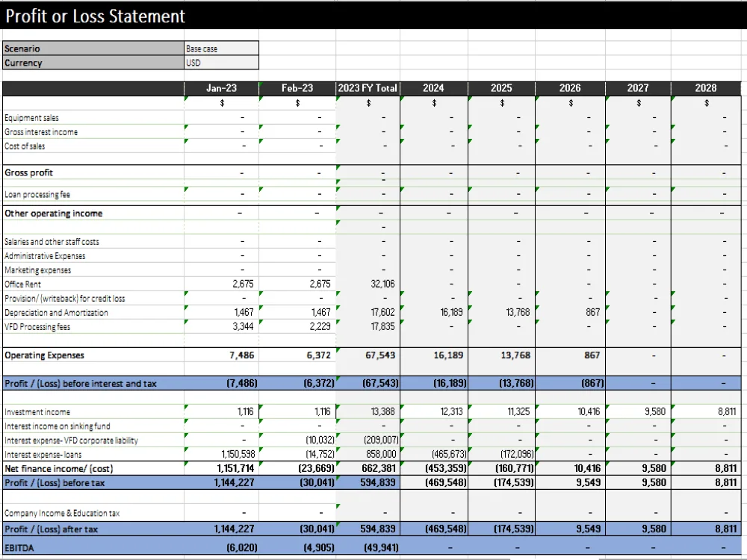
Task: Click the 'Base case' scenario input cell
Action: pos(222,48)
